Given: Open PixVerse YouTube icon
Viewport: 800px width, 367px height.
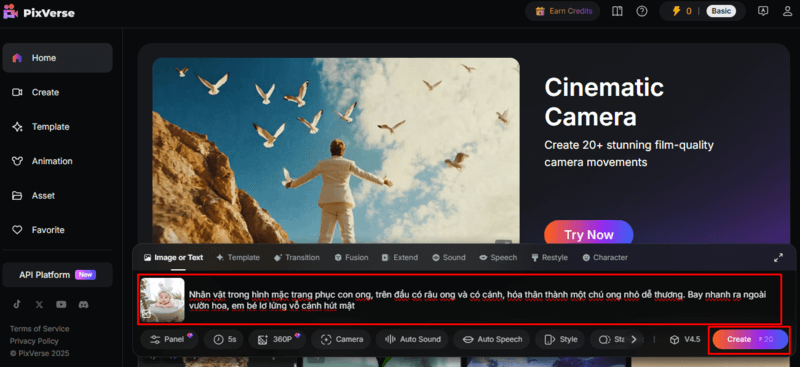Looking at the screenshot, I should (61, 305).
